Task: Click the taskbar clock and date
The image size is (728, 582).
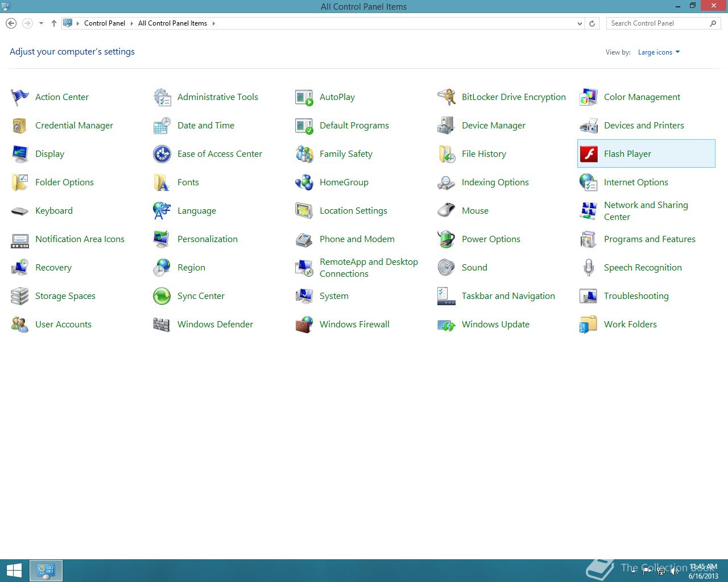Action: (x=704, y=571)
